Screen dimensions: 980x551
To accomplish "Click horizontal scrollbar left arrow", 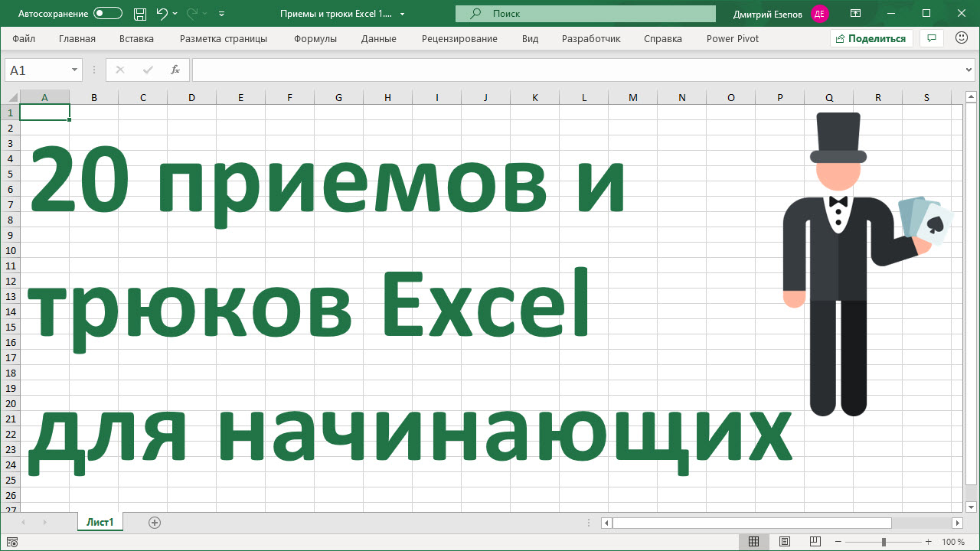I will click(606, 523).
